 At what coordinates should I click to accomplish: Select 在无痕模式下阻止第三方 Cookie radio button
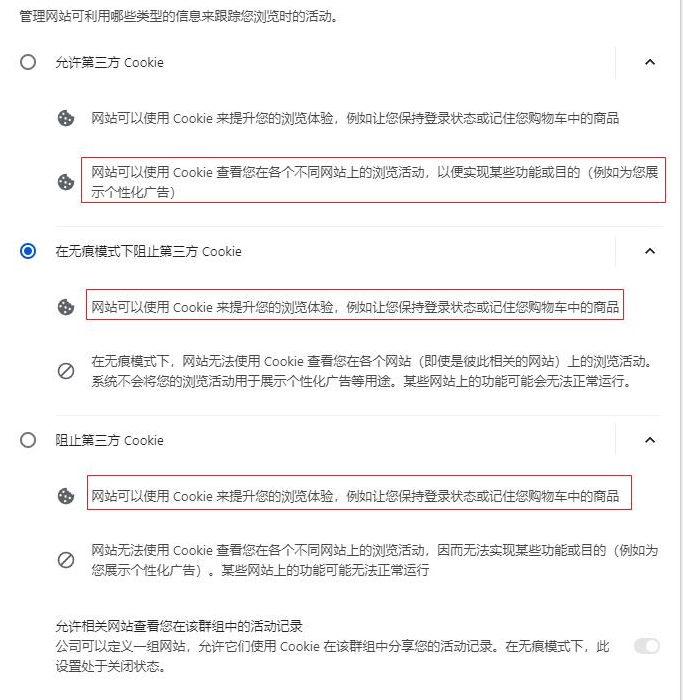[x=28, y=251]
